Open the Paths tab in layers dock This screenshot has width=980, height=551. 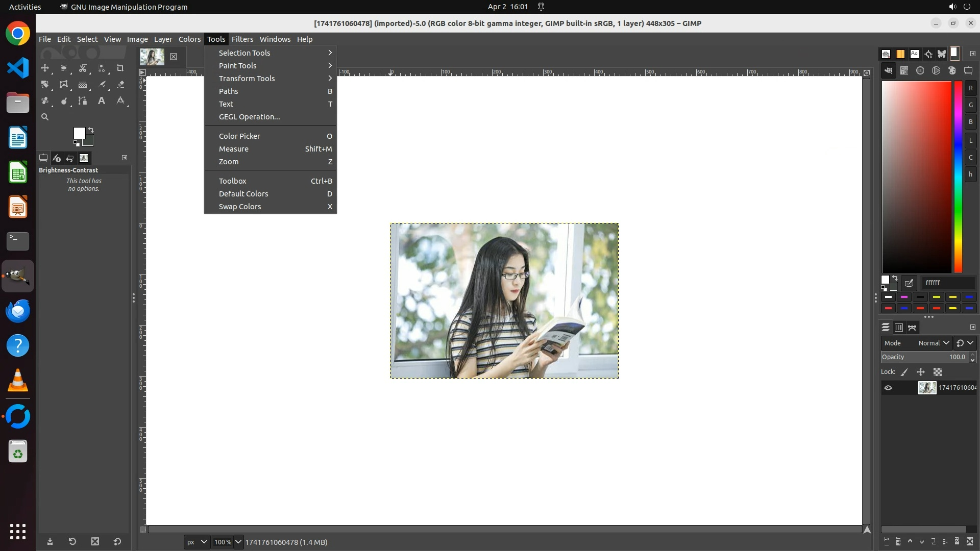(x=912, y=328)
